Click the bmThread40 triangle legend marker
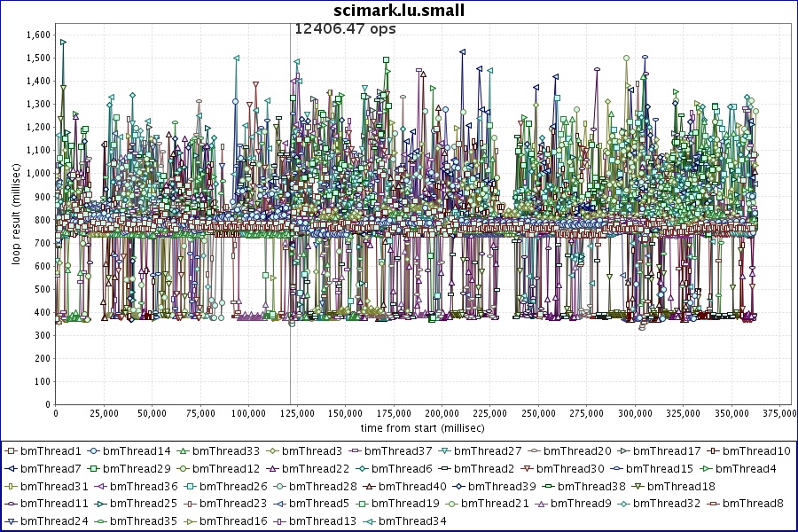This screenshot has height=532, width=798. (371, 486)
